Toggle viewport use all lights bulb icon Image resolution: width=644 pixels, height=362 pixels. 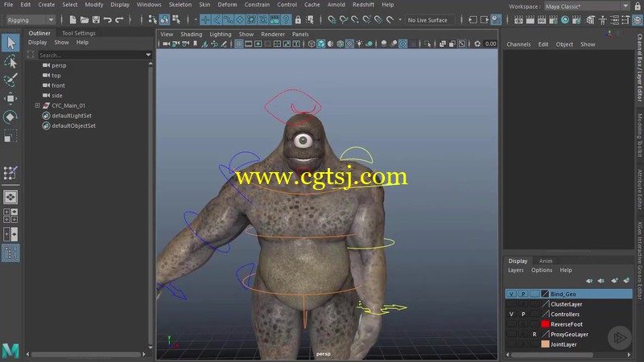pyautogui.click(x=359, y=44)
